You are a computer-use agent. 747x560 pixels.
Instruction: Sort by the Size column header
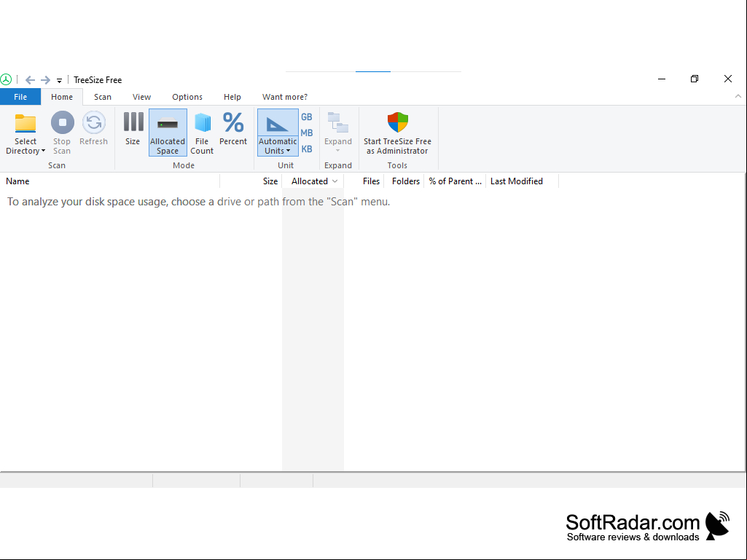click(251, 181)
